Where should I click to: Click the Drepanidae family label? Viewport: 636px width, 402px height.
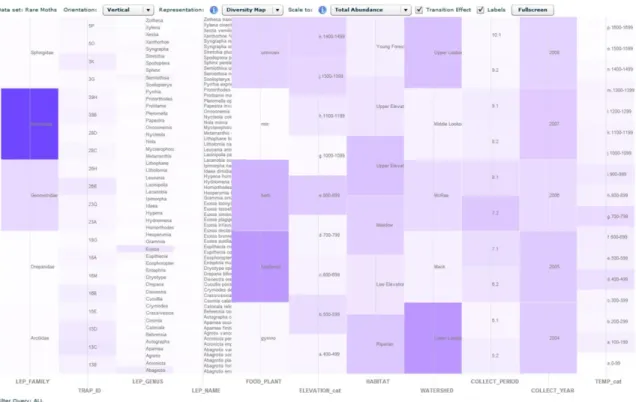click(x=42, y=267)
